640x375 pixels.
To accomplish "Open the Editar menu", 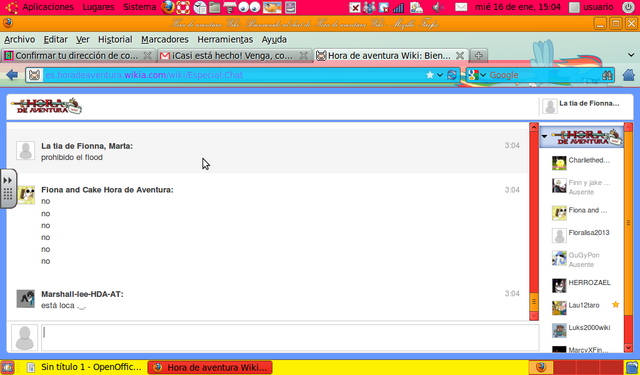I will (x=56, y=40).
